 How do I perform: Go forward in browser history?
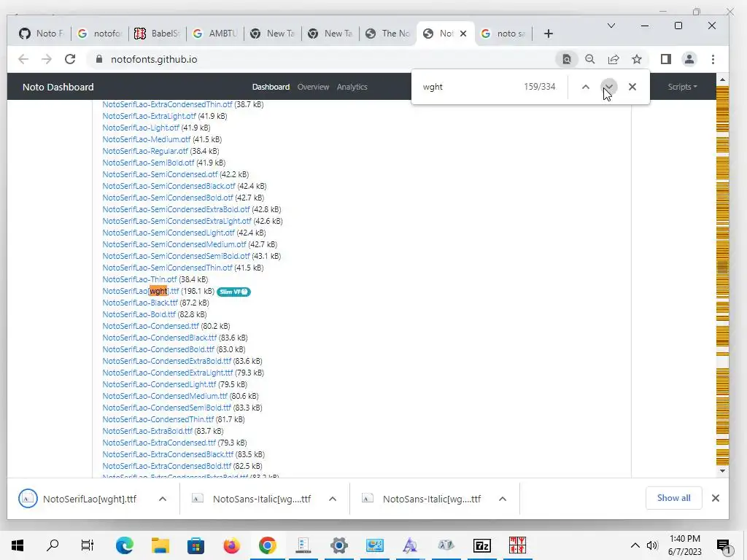(46, 59)
